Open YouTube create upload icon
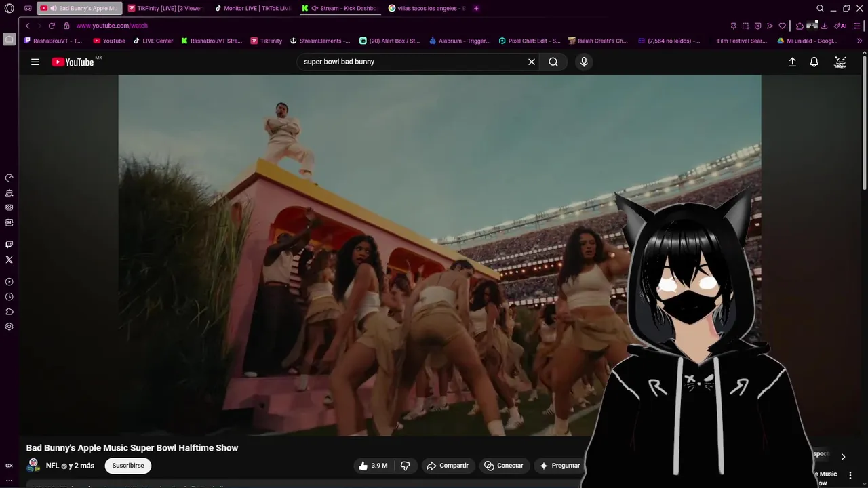The width and height of the screenshot is (868, 488). click(x=792, y=62)
